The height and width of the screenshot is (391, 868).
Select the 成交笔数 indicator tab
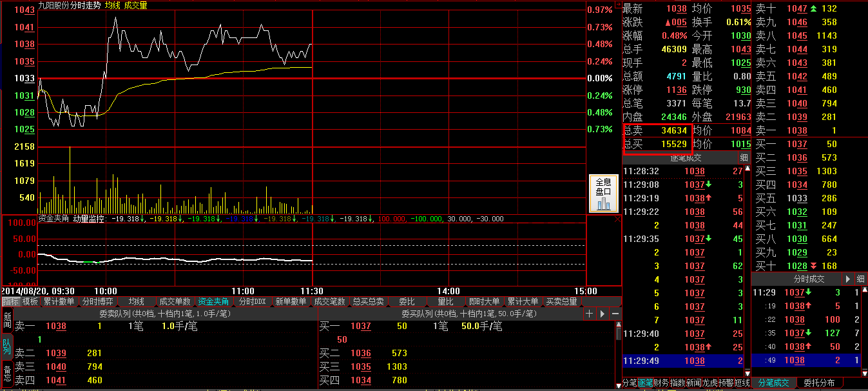pyautogui.click(x=329, y=301)
